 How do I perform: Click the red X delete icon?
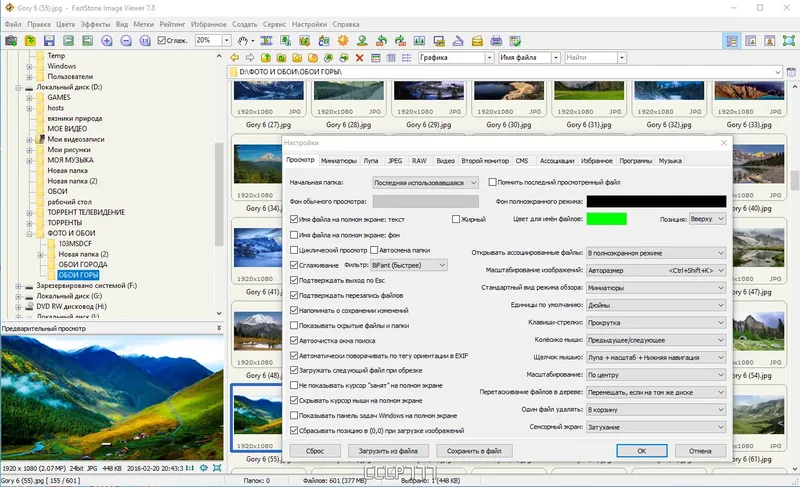pos(360,58)
